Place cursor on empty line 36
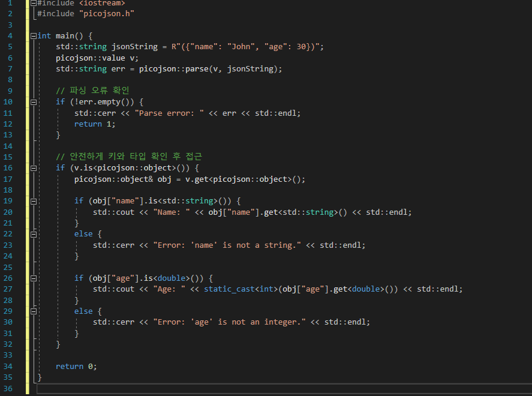This screenshot has width=532, height=396. (284, 389)
